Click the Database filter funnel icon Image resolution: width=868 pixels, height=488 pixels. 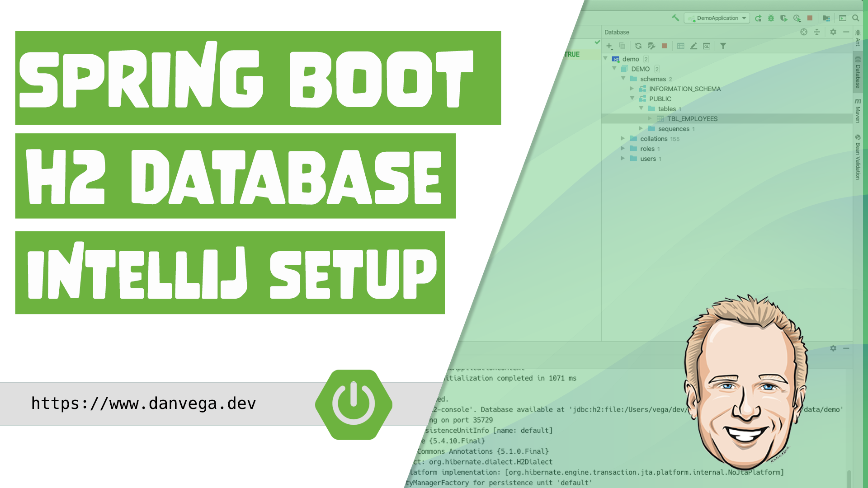pos(723,46)
